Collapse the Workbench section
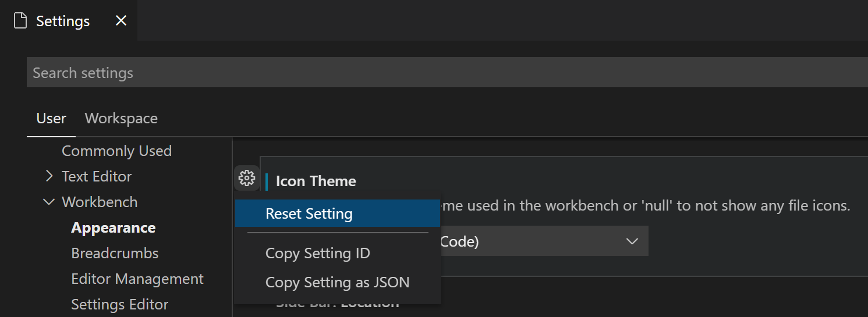The image size is (868, 317). 49,202
